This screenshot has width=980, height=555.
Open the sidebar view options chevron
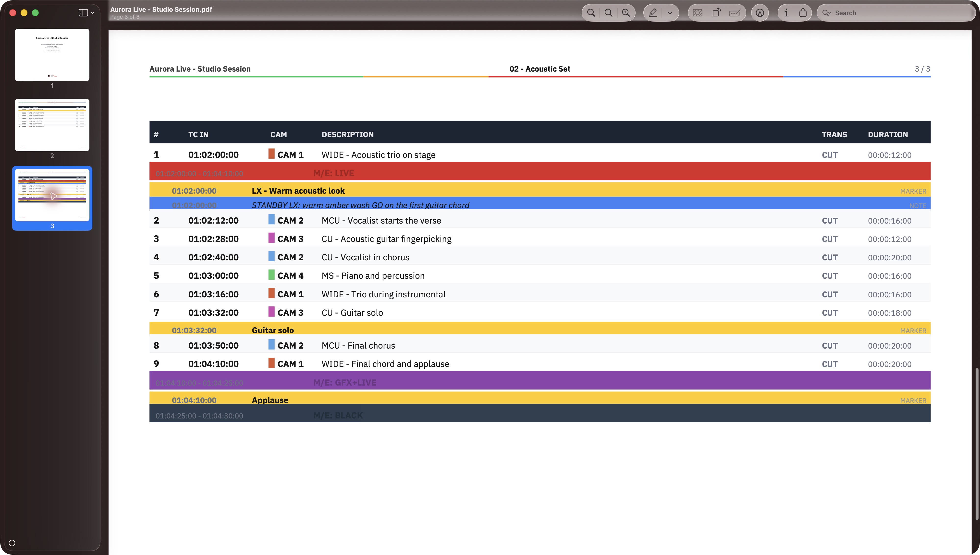tap(93, 13)
